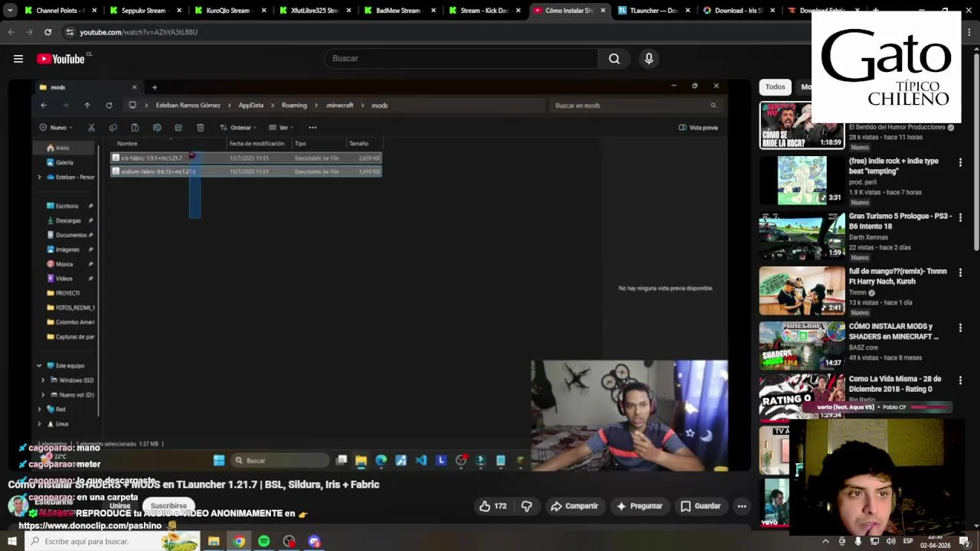The height and width of the screenshot is (551, 980).
Task: Open the Gran Turismo 5 Prologue video thumbnail
Action: pyautogui.click(x=802, y=236)
